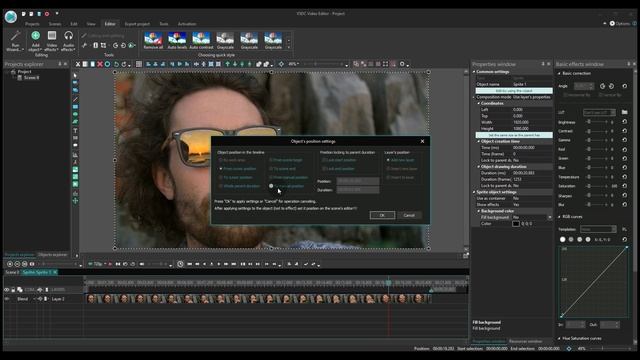Viewport: 640px width, 360px height.
Task: Click the Add object button
Action: [36, 41]
